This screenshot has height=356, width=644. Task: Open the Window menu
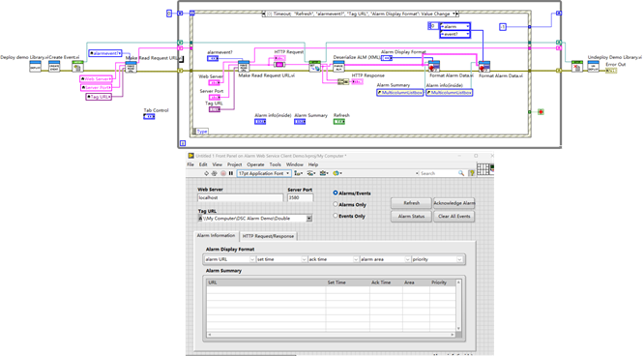point(295,164)
